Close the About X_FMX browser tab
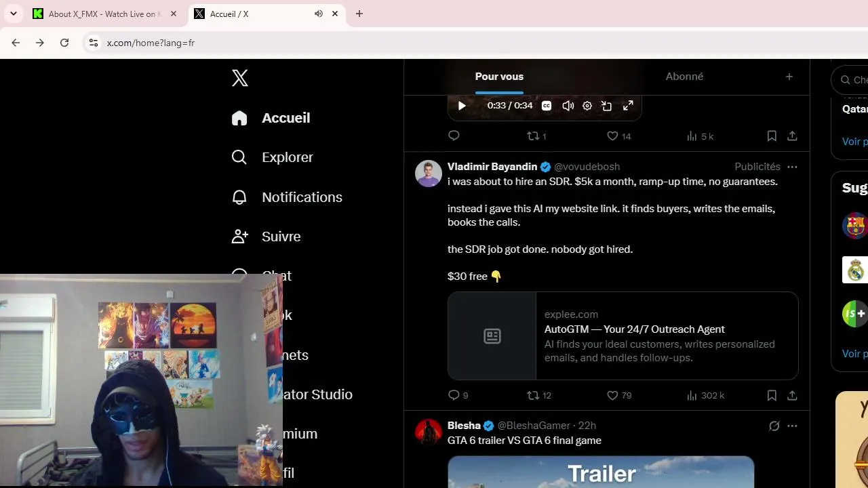Image resolution: width=868 pixels, height=488 pixels. click(173, 14)
